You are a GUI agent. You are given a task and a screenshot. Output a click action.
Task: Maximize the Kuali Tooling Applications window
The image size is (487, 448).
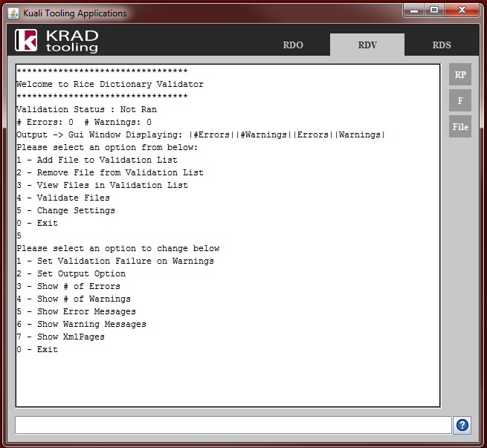tap(434, 10)
